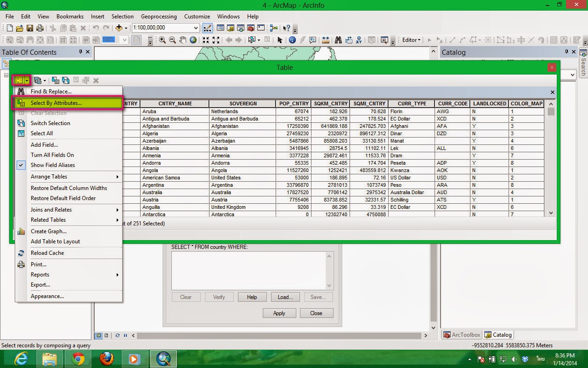
Task: Open a map with the Open folder icon
Action: [x=20, y=28]
